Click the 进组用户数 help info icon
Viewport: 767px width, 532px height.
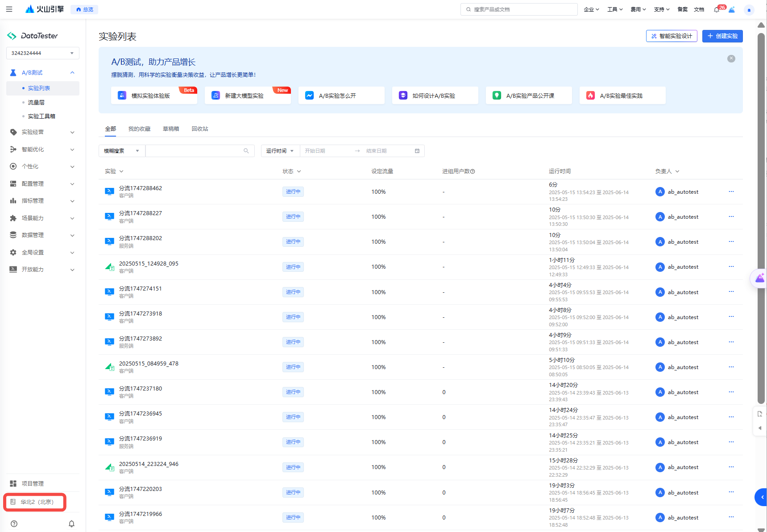tap(473, 171)
